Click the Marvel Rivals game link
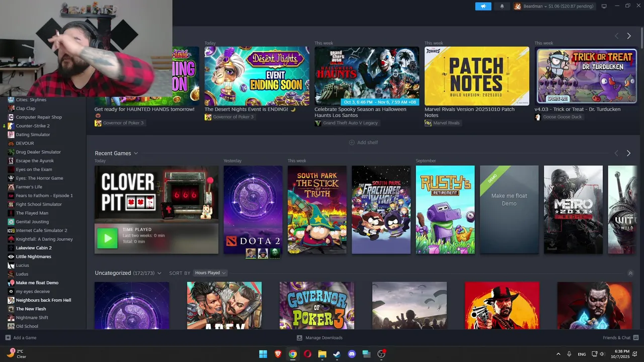 click(443, 123)
